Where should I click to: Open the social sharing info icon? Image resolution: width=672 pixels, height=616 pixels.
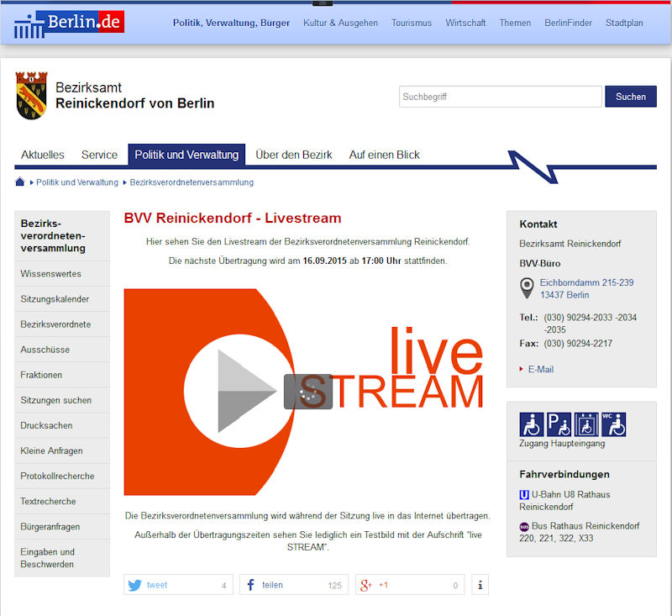point(480,585)
